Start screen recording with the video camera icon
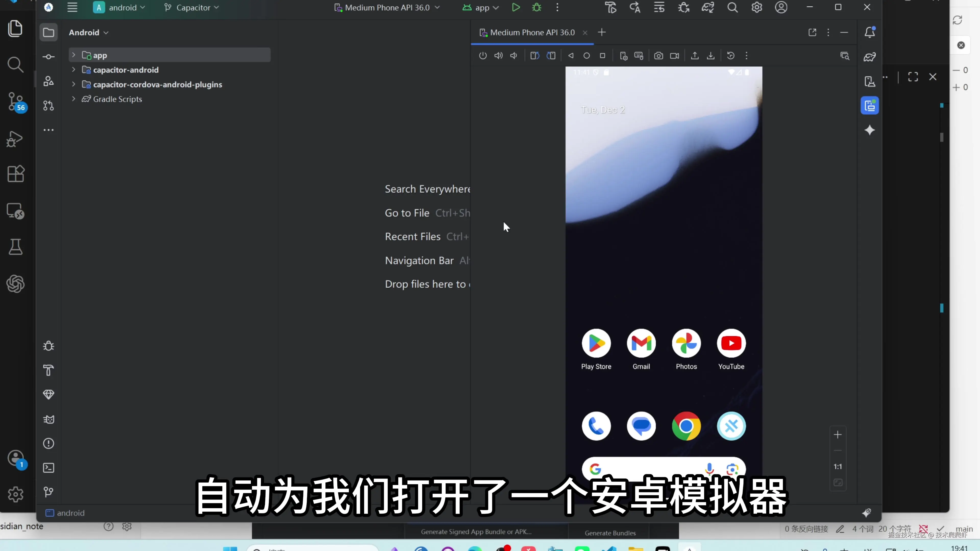Screen dimensions: 980x551 pos(675,56)
